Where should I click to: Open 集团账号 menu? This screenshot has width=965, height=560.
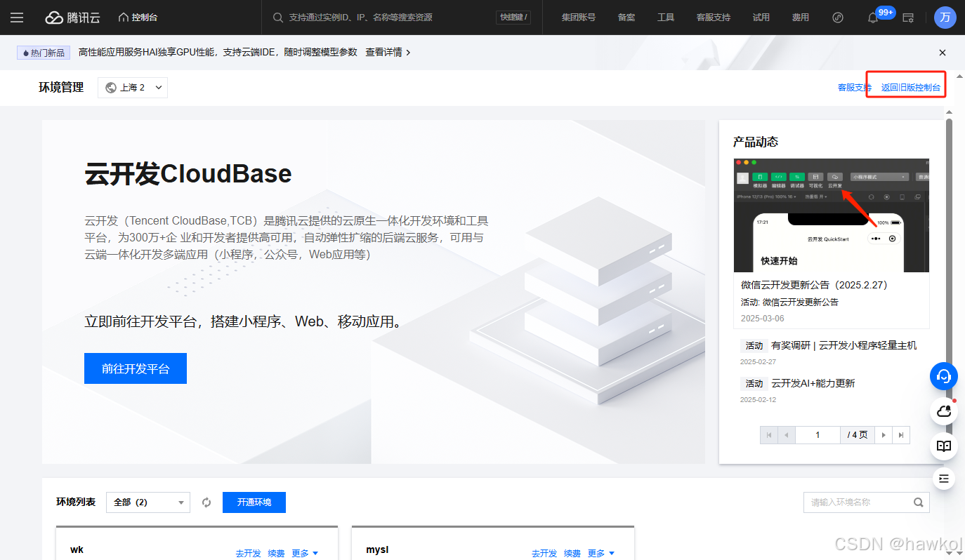point(579,18)
